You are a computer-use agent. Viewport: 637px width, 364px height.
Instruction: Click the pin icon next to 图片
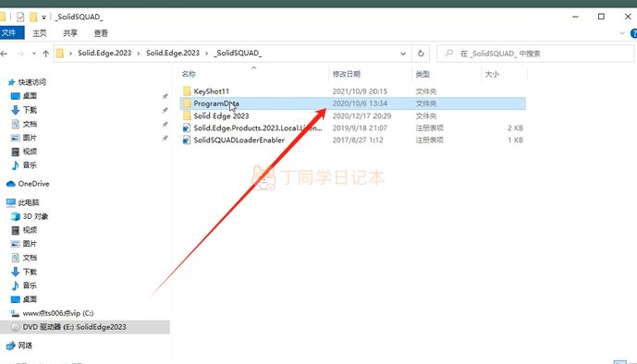[x=165, y=138]
